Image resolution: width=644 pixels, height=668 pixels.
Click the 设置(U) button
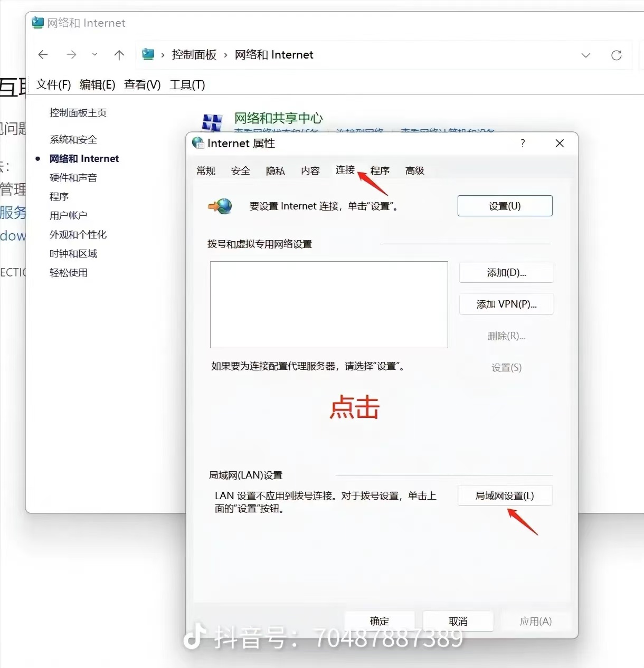(505, 206)
